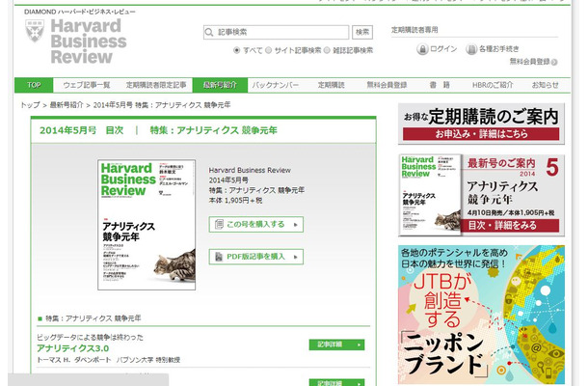Click the magazine cover with the cat

147,225
